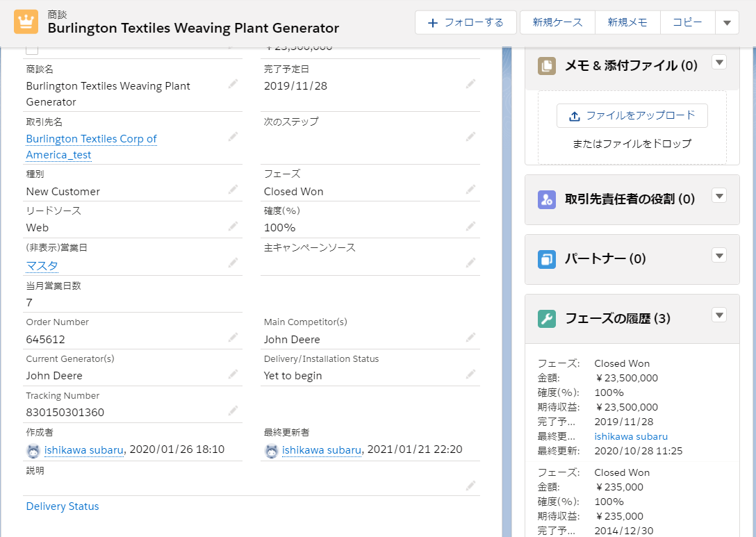Screen dimensions: 756x537
Task: Click Tracking Number value 830150301360
Action: pos(65,412)
